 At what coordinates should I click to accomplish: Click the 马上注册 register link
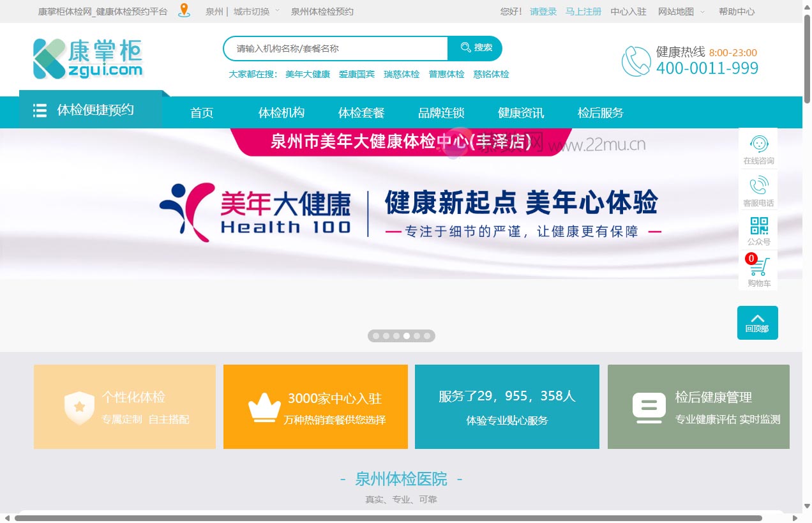click(583, 11)
